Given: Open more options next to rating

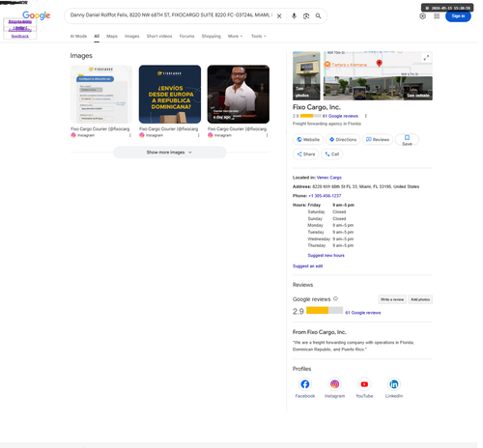Looking at the screenshot, I should pyautogui.click(x=366, y=116).
